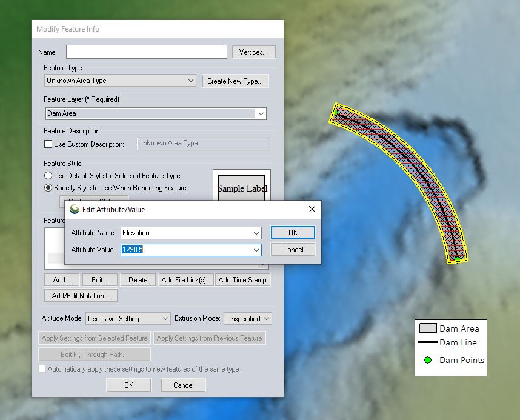Screen dimensions: 520x420
Task: Click the green Dam Points legend symbol
Action: coord(428,360)
